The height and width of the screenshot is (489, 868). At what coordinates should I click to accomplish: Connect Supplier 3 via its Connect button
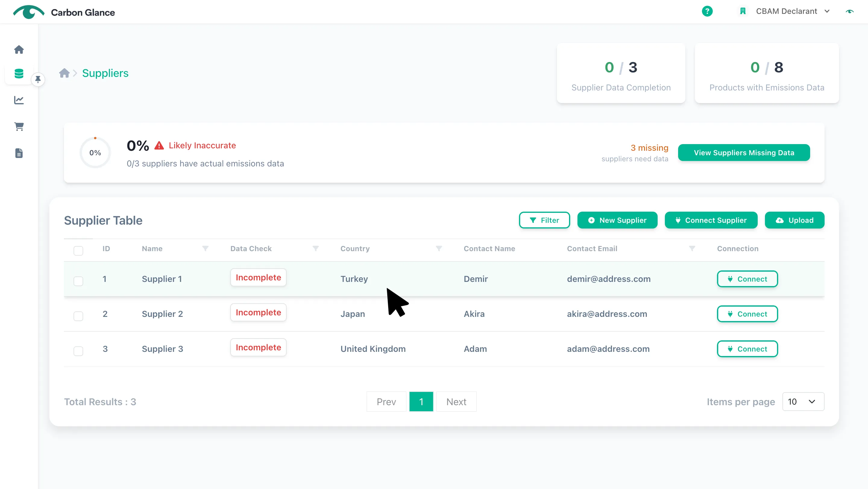[747, 349]
